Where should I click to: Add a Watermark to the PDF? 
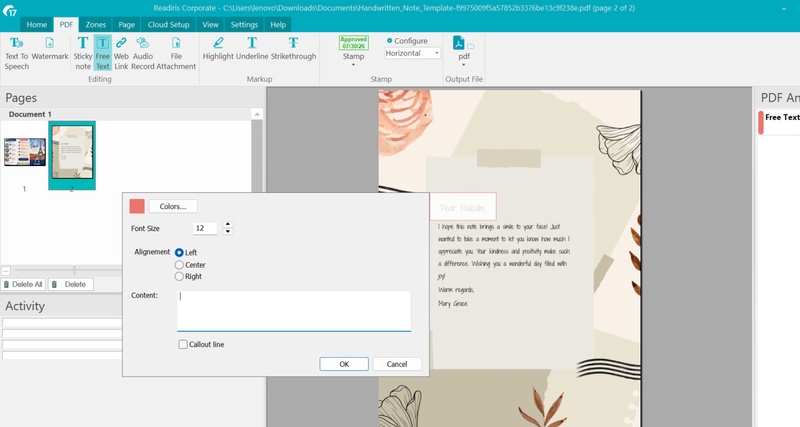[49, 49]
